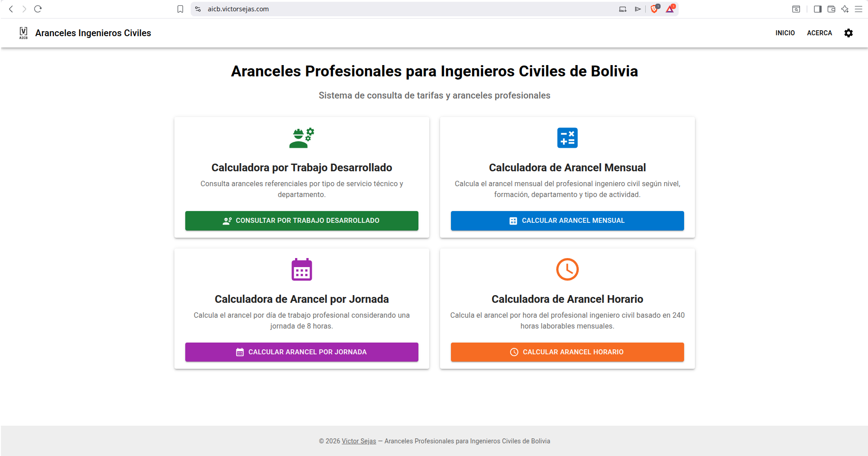The image size is (868, 456).
Task: Open the sidebar panel icon in the browser toolbar
Action: pos(817,9)
